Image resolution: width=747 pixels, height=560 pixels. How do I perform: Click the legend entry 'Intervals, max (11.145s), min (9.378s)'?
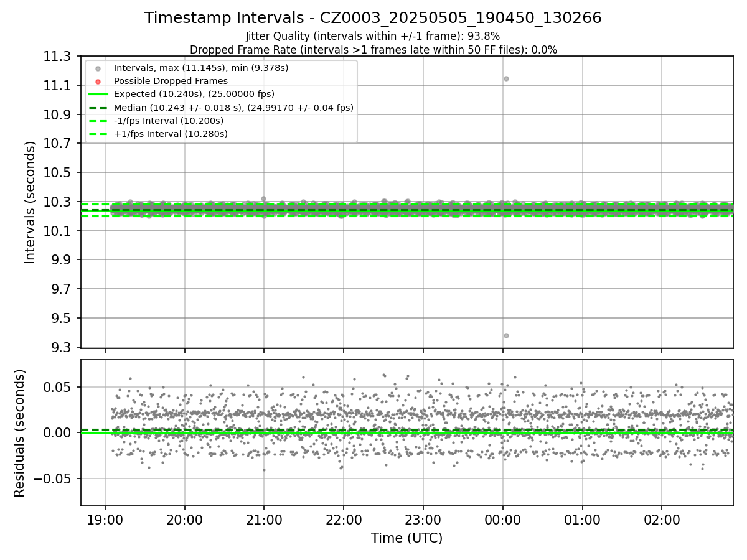(200, 68)
